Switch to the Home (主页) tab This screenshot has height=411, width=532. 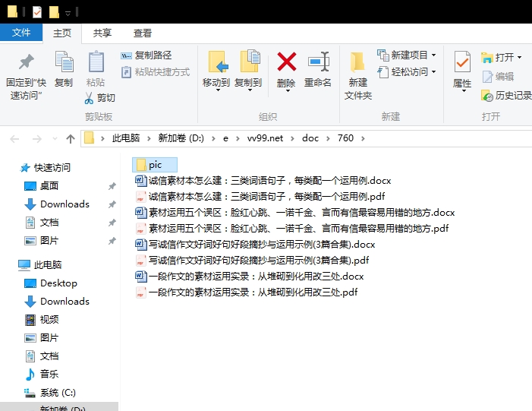[62, 33]
